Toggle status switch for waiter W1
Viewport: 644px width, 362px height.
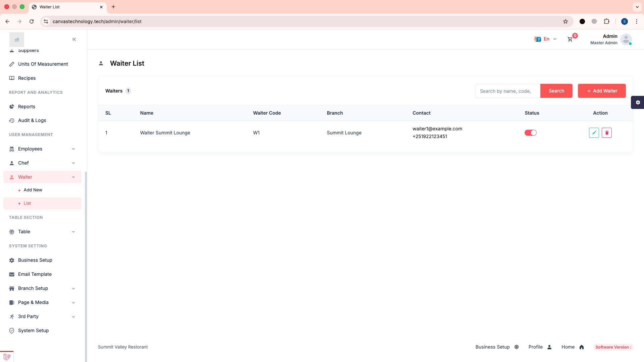(530, 133)
